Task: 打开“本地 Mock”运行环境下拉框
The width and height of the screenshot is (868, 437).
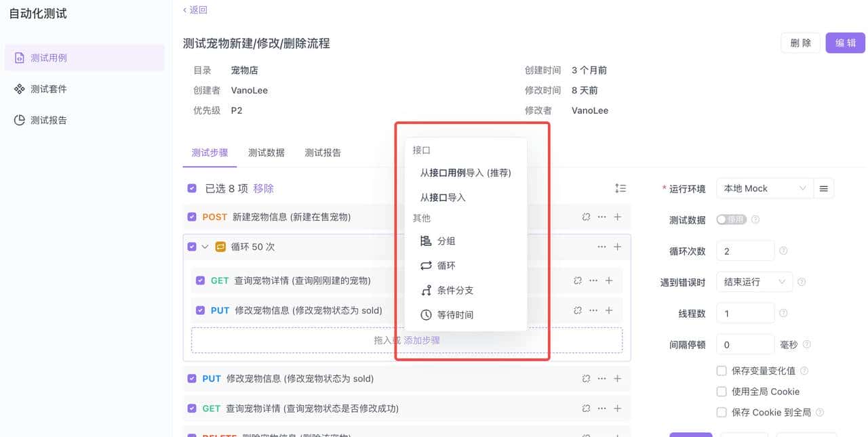Action: pyautogui.click(x=765, y=188)
